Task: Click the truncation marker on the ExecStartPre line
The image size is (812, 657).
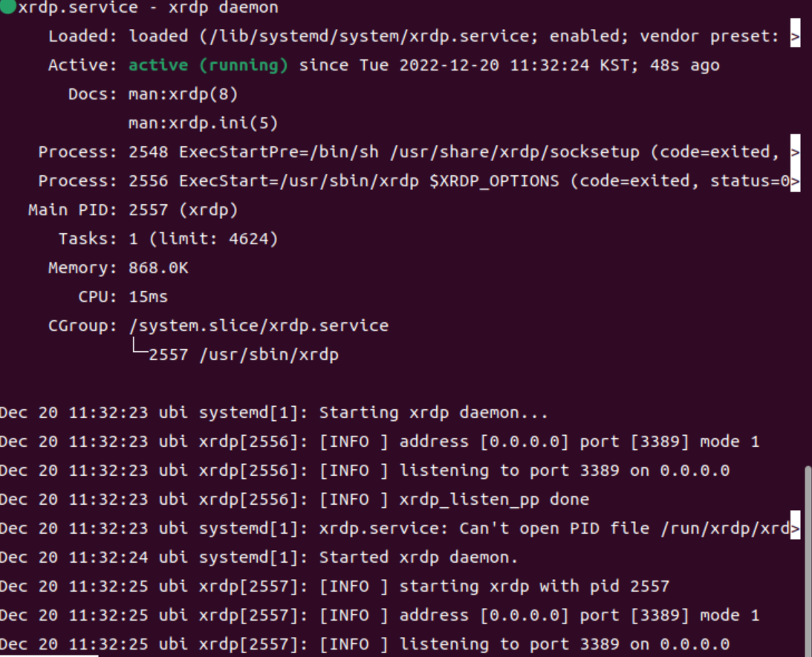Action: (x=795, y=151)
